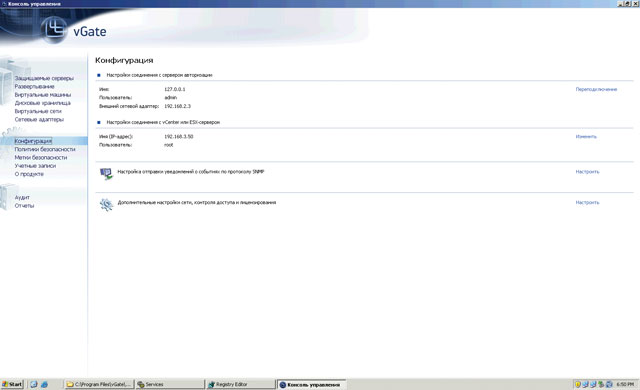This screenshot has height=390, width=640.
Task: Click the additional settings gear icon
Action: (106, 204)
